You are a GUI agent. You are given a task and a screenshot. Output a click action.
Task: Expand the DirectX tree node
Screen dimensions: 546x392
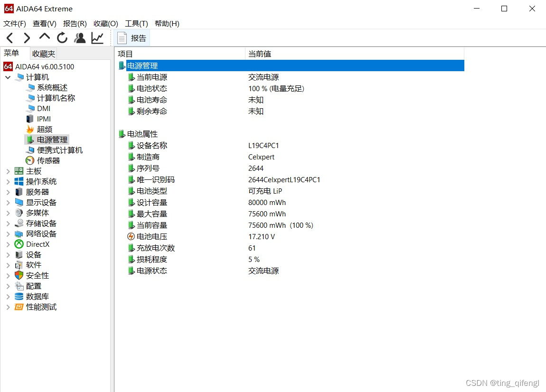8,244
